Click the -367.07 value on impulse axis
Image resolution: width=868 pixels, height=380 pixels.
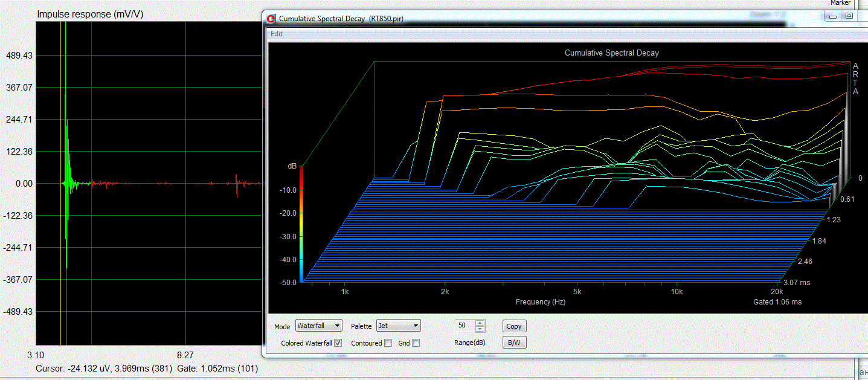pyautogui.click(x=18, y=280)
